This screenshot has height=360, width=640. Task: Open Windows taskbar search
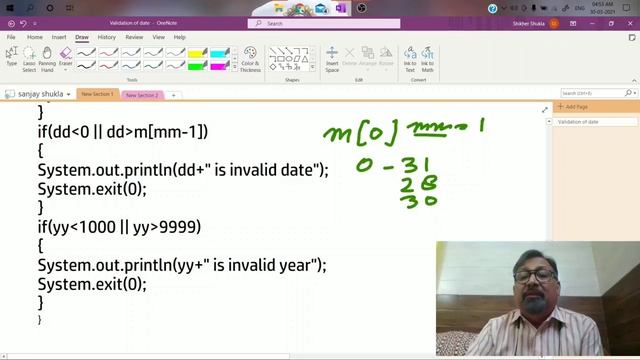31,8
